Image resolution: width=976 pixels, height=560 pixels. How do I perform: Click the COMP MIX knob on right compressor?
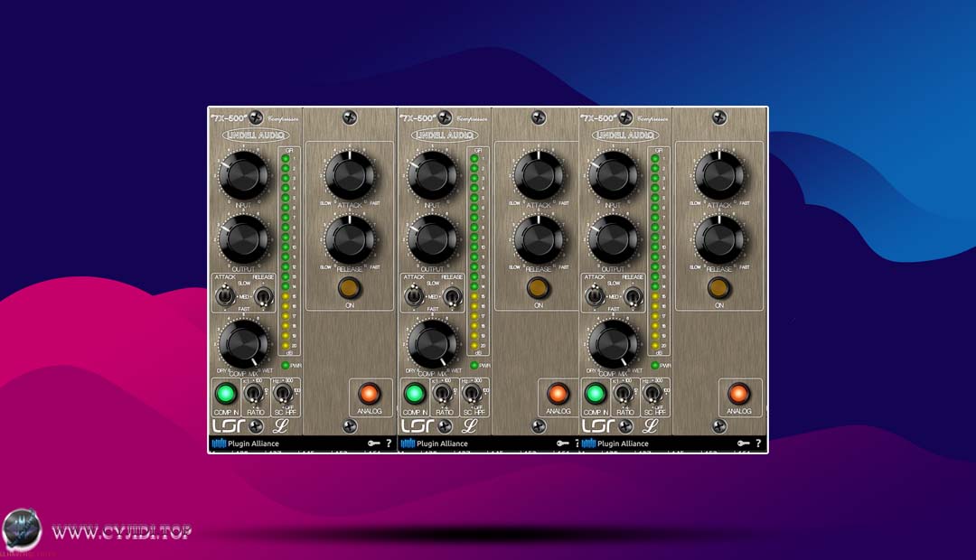click(613, 343)
